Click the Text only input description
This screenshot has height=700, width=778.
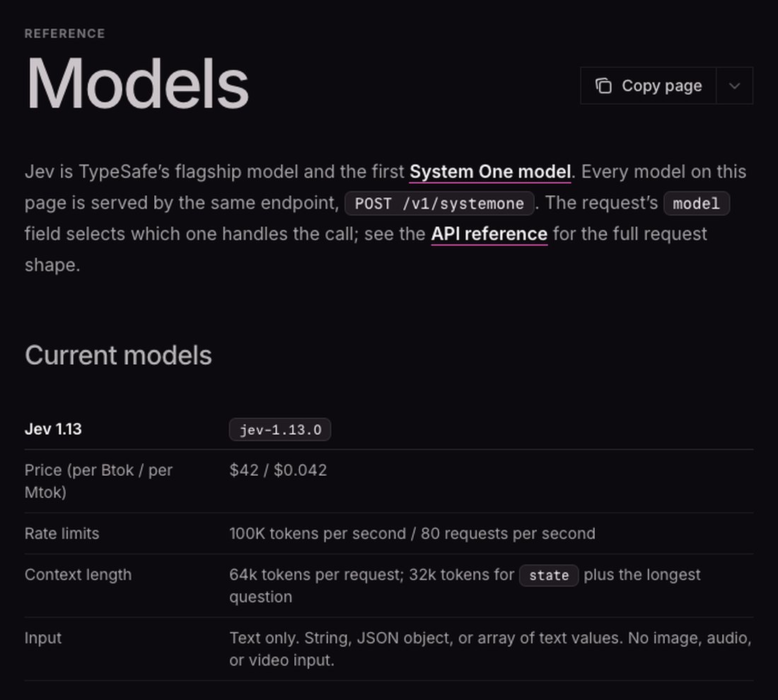tap(490, 649)
